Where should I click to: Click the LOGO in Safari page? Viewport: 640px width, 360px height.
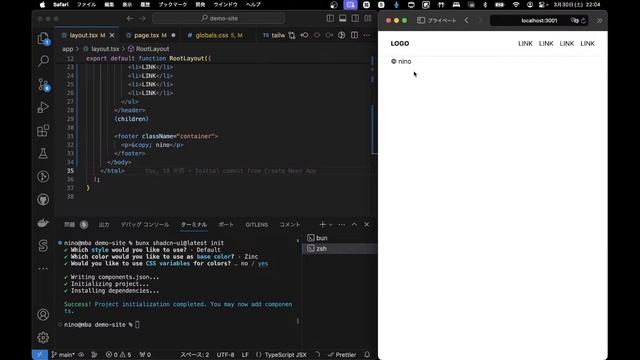[x=400, y=44]
